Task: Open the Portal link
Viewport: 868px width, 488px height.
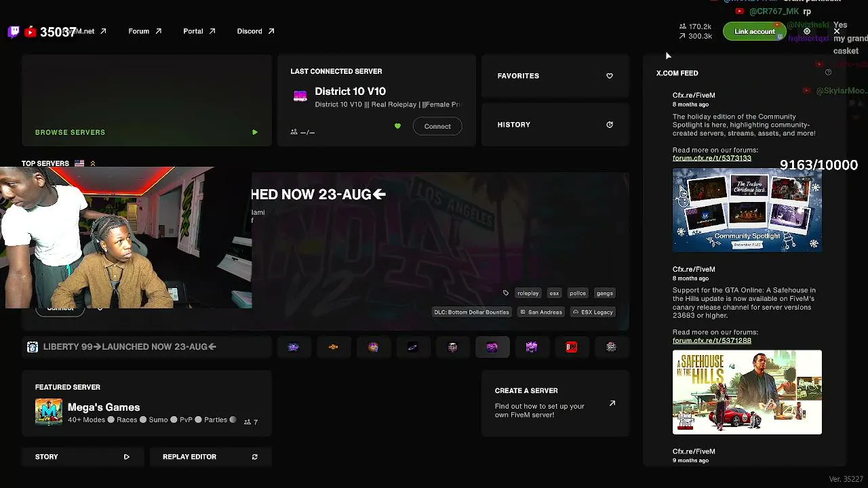Action: (x=199, y=31)
